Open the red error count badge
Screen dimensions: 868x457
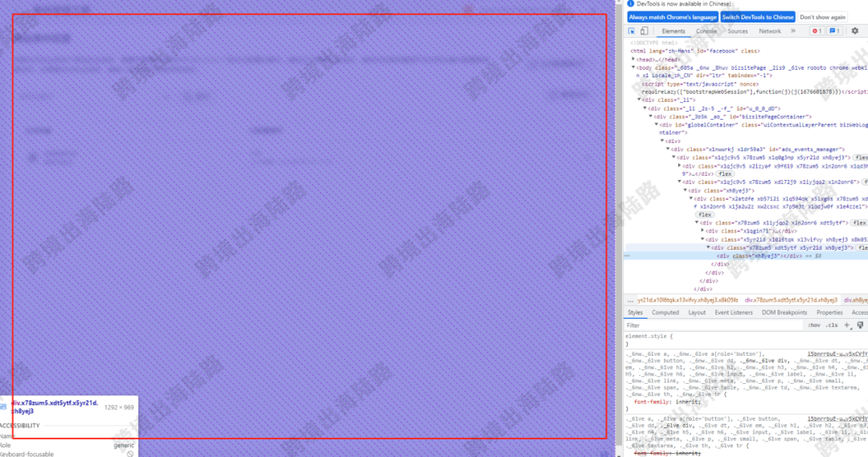pyautogui.click(x=817, y=31)
